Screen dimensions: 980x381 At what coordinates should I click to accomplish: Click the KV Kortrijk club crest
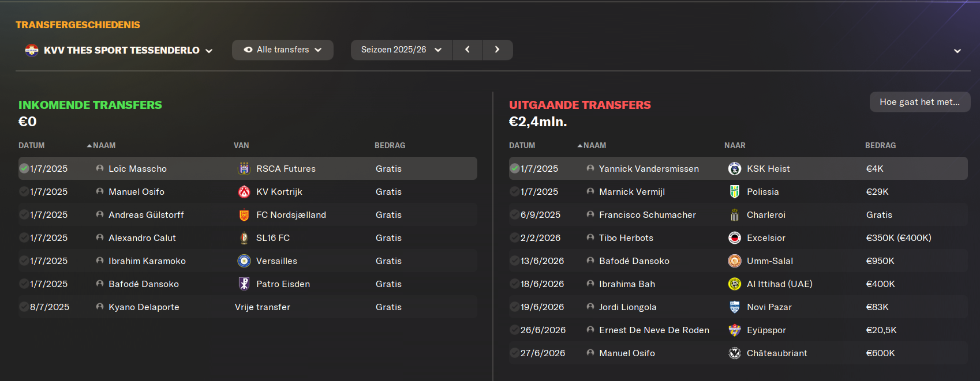pyautogui.click(x=244, y=191)
